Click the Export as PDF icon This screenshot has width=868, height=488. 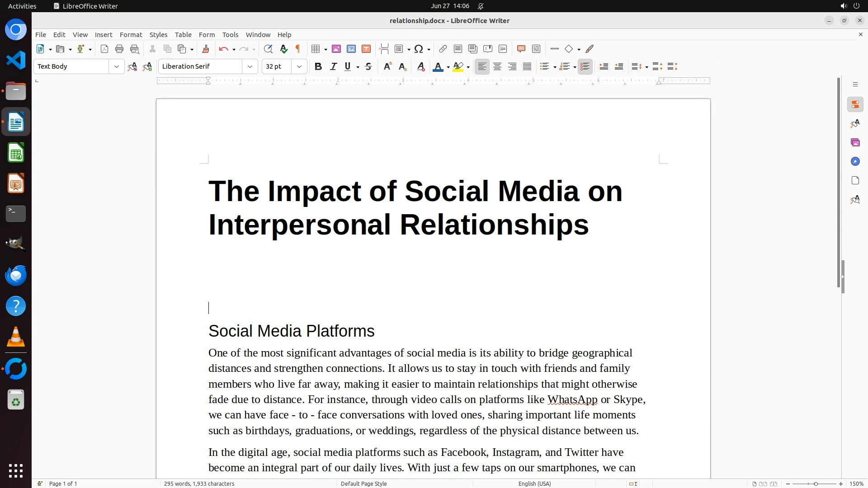[x=104, y=49]
